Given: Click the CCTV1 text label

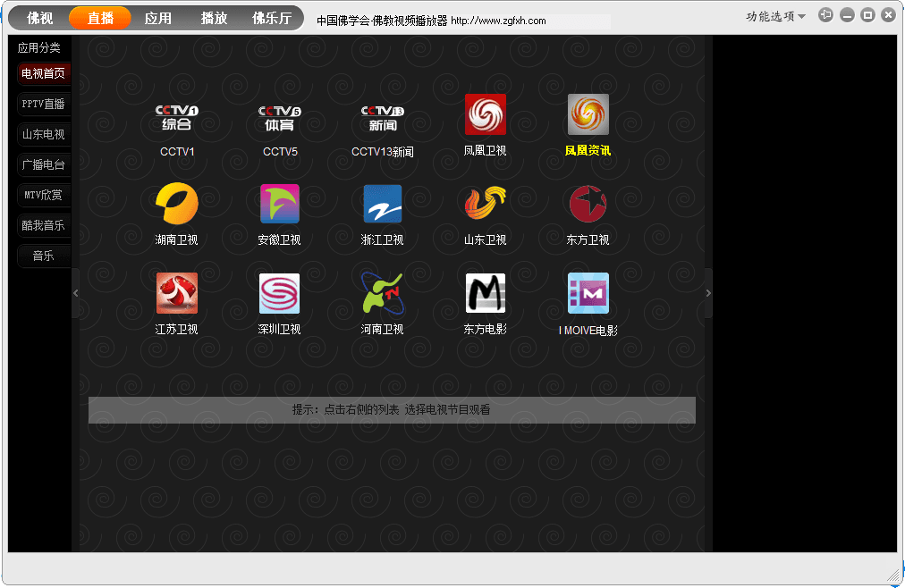Looking at the screenshot, I should pyautogui.click(x=177, y=152).
